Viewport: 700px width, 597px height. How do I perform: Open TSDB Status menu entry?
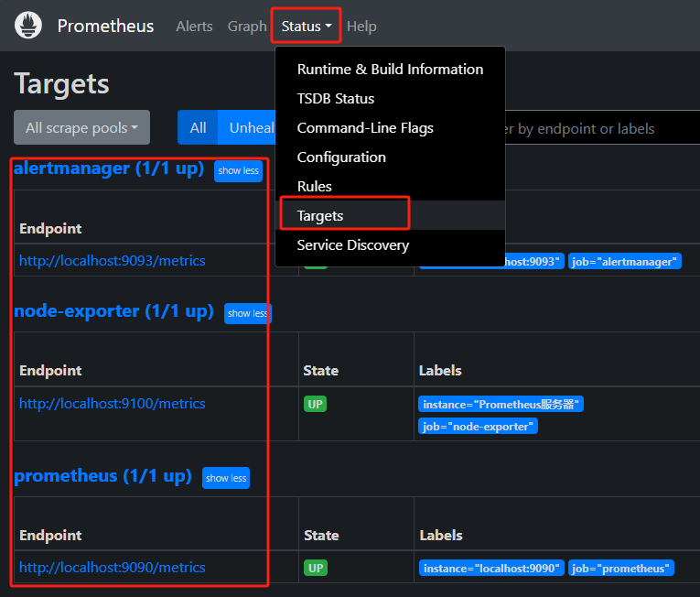(x=390, y=99)
